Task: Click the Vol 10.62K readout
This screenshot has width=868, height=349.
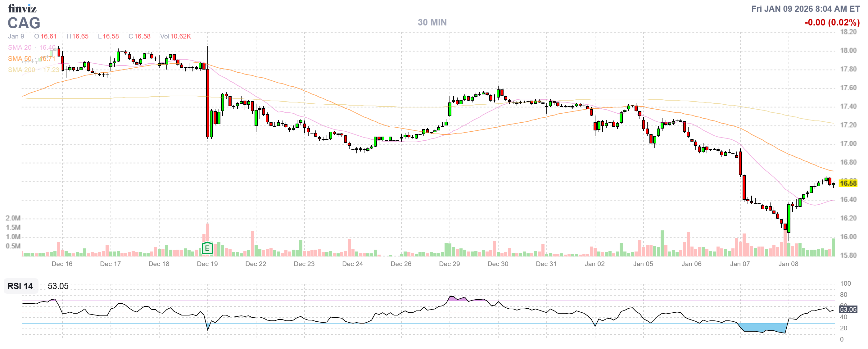Action: [x=175, y=36]
